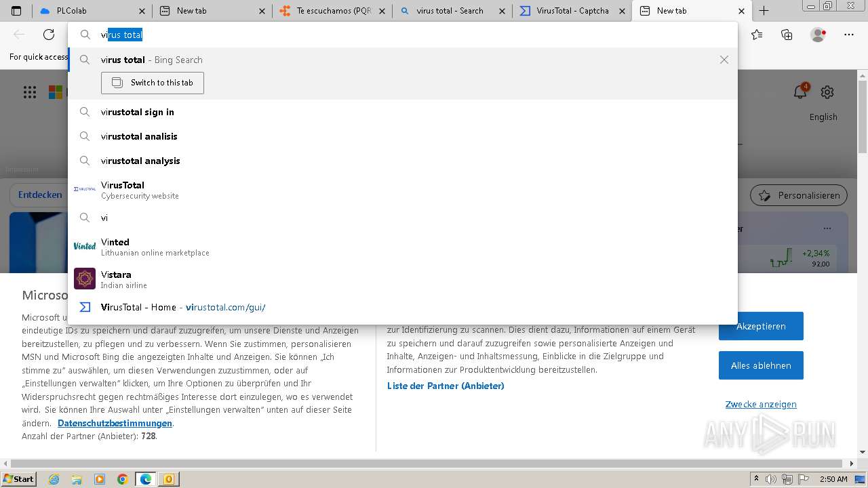
Task: Click the English language label
Action: tap(823, 117)
